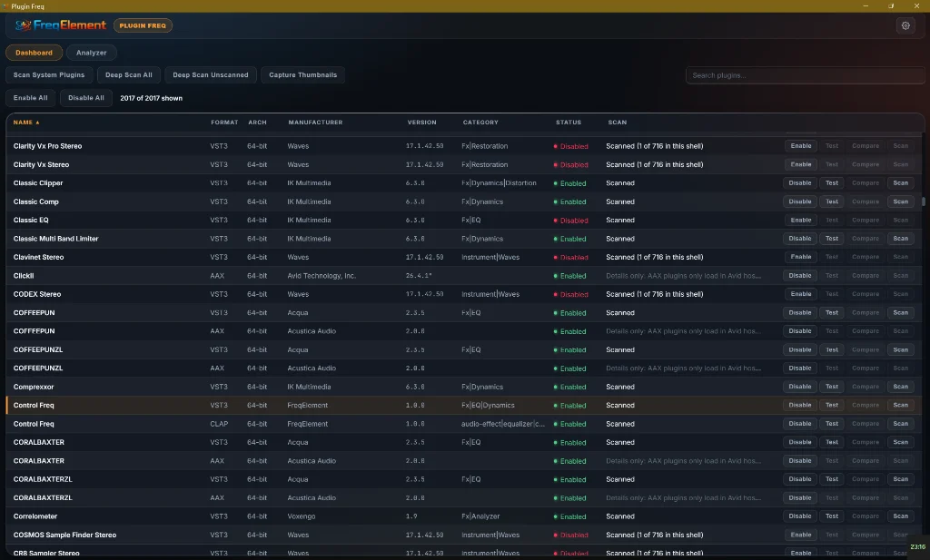The image size is (930, 560).
Task: Enable the CODEX Stereo plugin
Action: [x=801, y=294]
